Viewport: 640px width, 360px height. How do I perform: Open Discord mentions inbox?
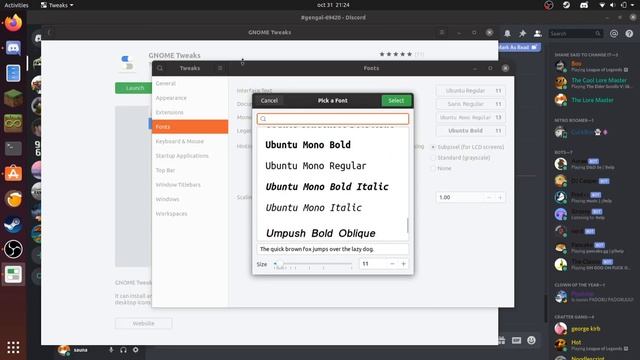click(x=614, y=33)
